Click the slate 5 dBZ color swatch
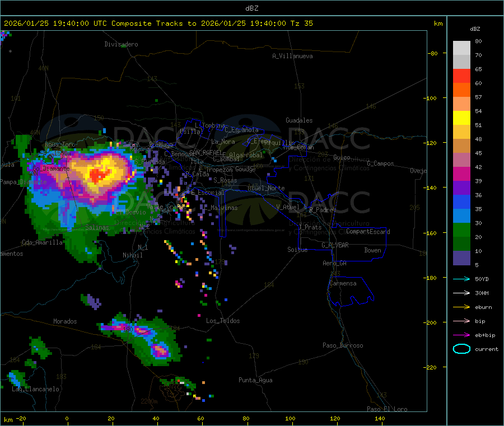The image size is (504, 426). (x=461, y=258)
